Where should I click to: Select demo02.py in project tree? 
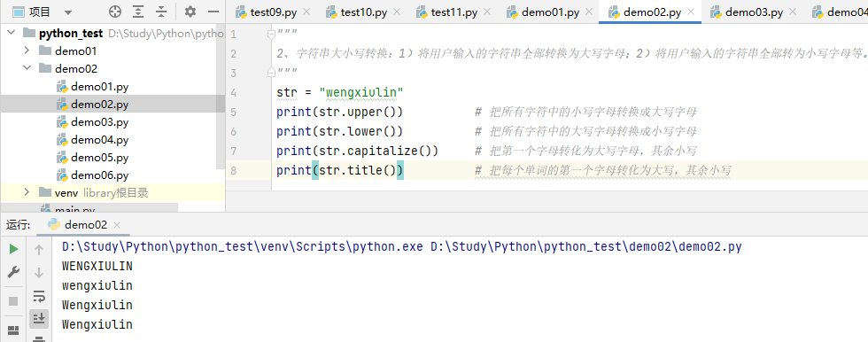pos(99,104)
